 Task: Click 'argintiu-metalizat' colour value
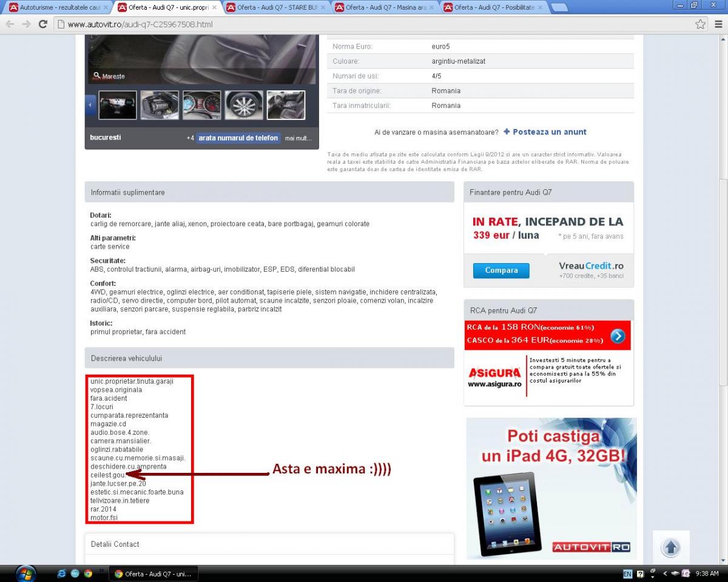pyautogui.click(x=459, y=61)
